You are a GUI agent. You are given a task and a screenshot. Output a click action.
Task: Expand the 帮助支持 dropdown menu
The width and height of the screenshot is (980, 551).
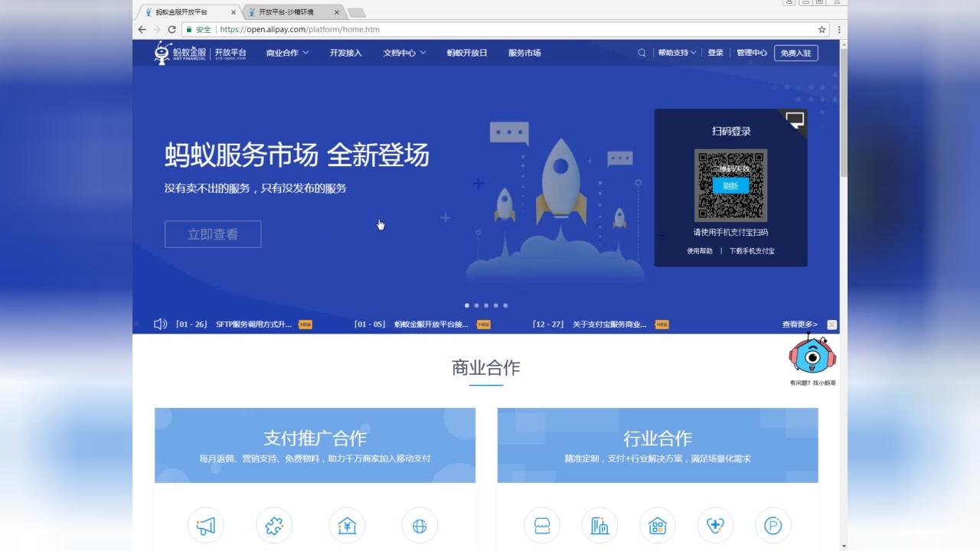pos(677,53)
